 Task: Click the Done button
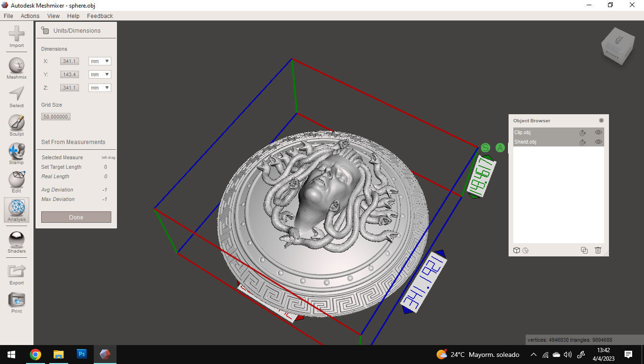[x=76, y=217]
